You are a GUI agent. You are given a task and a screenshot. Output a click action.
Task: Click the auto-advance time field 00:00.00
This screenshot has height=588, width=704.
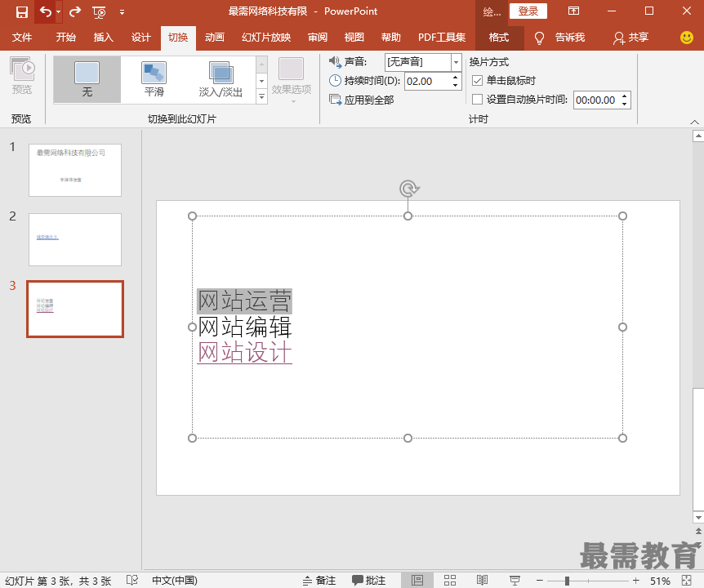pos(596,100)
